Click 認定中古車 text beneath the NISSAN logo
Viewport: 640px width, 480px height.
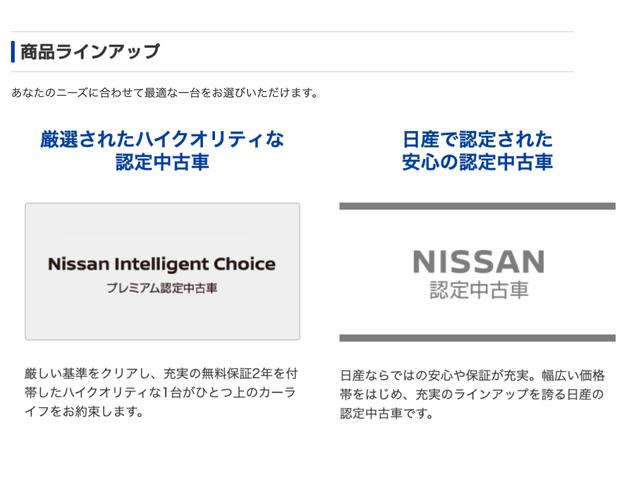[x=478, y=291]
